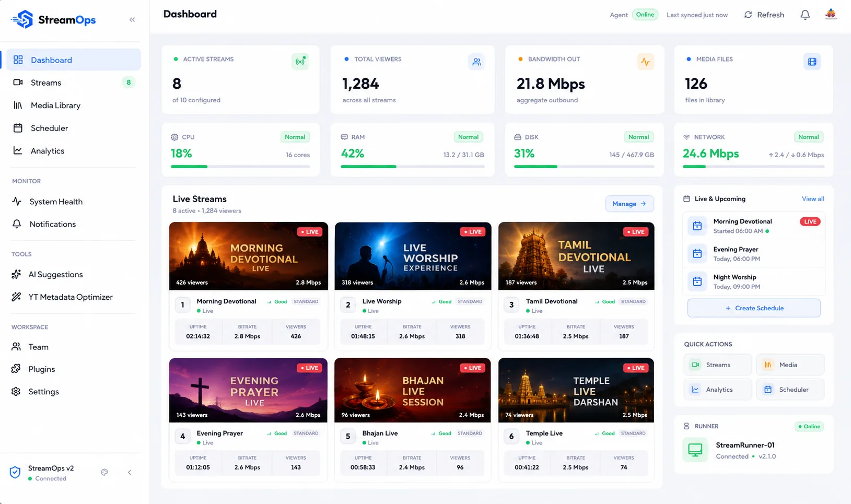The height and width of the screenshot is (504, 851).
Task: Collapse sidebar with double chevron icon
Action: click(132, 20)
